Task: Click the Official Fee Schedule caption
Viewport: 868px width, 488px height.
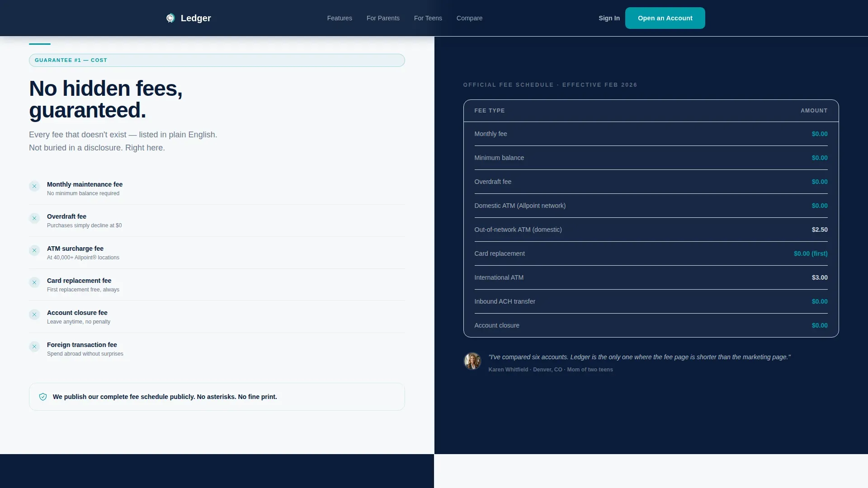Action: click(550, 85)
